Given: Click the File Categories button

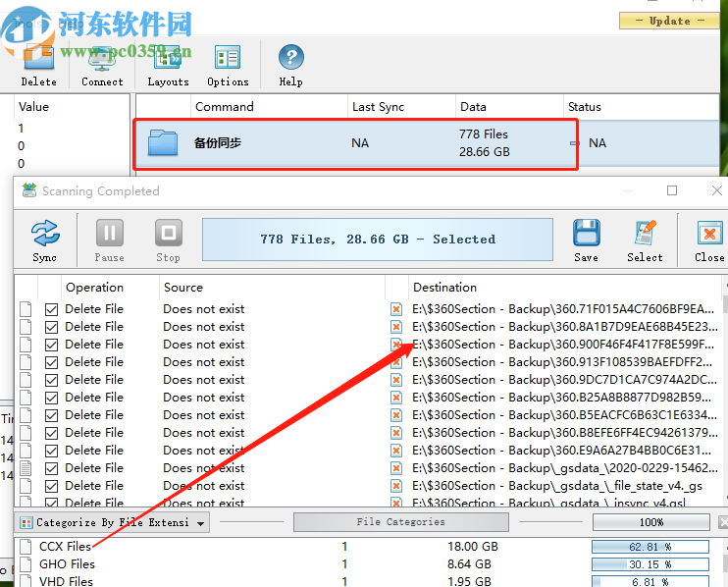Looking at the screenshot, I should click(x=400, y=522).
